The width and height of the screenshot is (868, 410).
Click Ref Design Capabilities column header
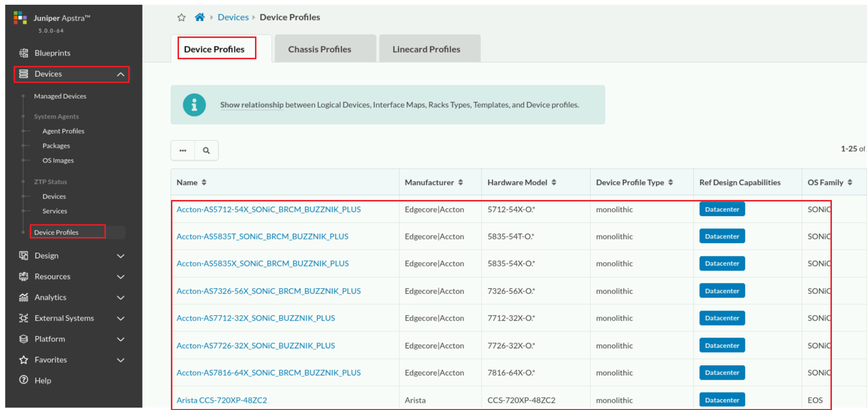pos(740,182)
